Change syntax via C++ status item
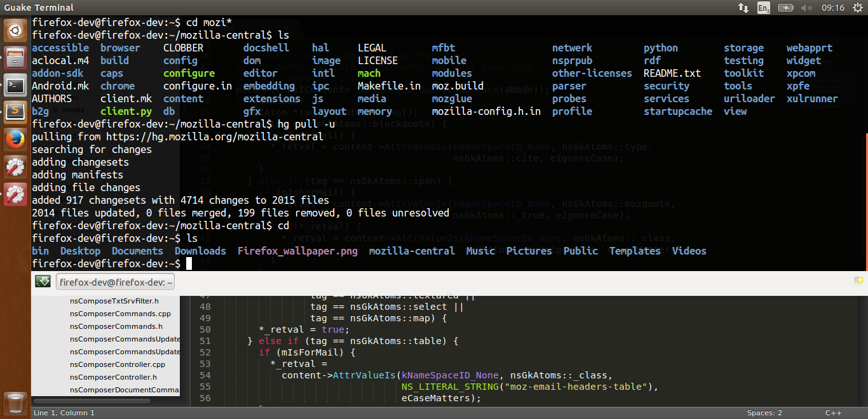The image size is (868, 419). click(834, 413)
